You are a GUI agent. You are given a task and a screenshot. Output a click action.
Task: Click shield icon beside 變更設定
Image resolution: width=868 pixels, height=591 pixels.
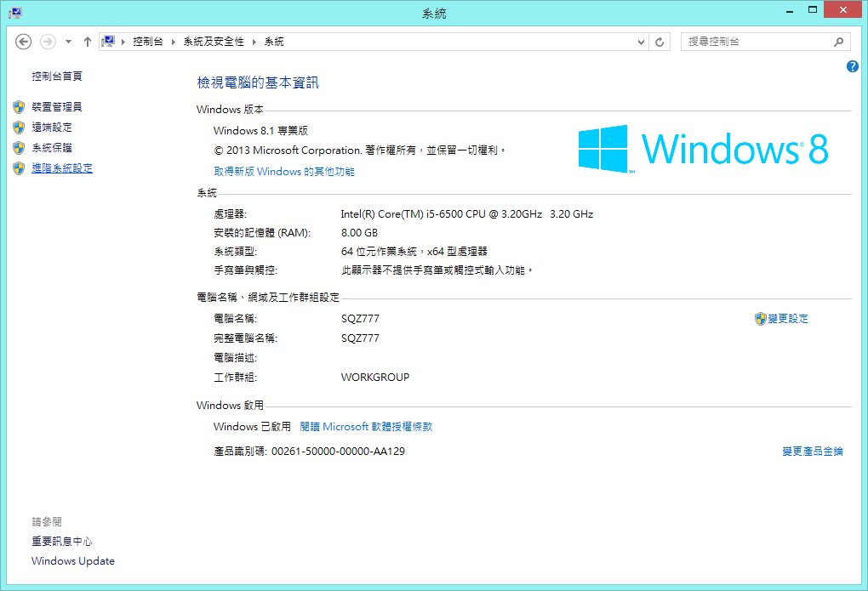coord(760,319)
